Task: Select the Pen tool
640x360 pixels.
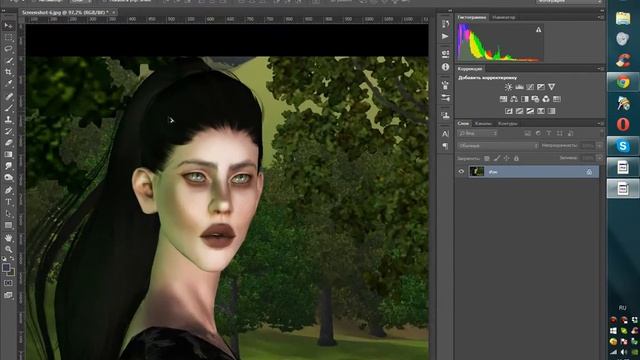Action: [x=8, y=190]
